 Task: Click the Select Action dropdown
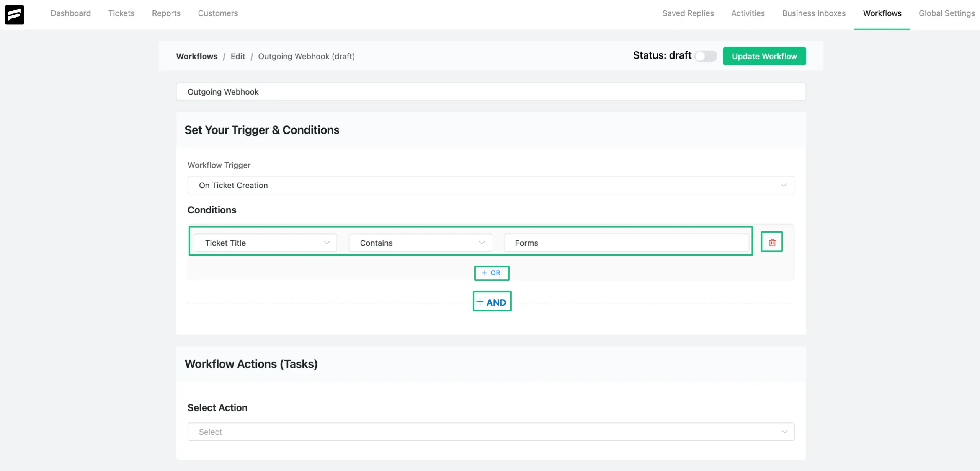[489, 432]
